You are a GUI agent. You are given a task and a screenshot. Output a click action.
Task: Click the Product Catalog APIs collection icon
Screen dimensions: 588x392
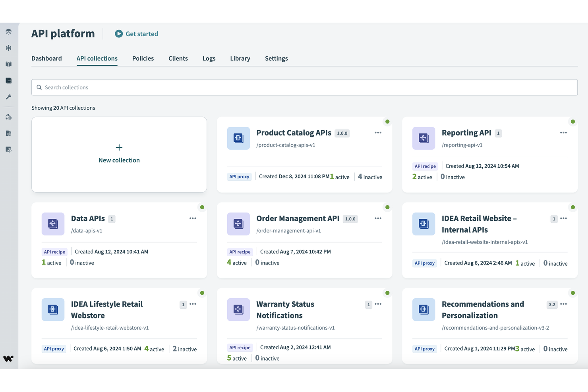[238, 138]
